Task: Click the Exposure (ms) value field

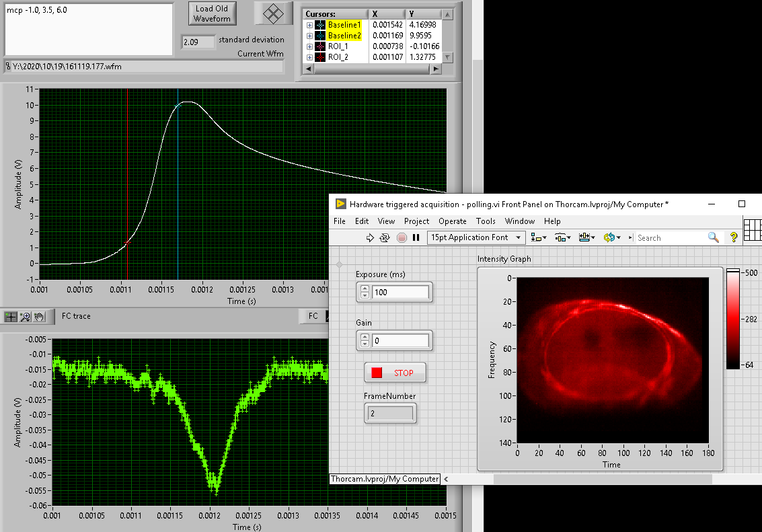Action: point(399,293)
